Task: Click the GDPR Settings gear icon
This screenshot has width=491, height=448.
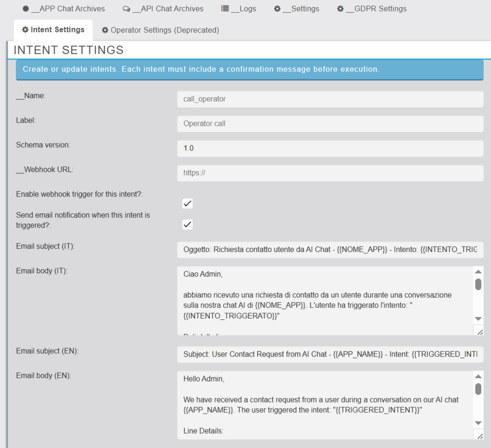Action: [340, 9]
